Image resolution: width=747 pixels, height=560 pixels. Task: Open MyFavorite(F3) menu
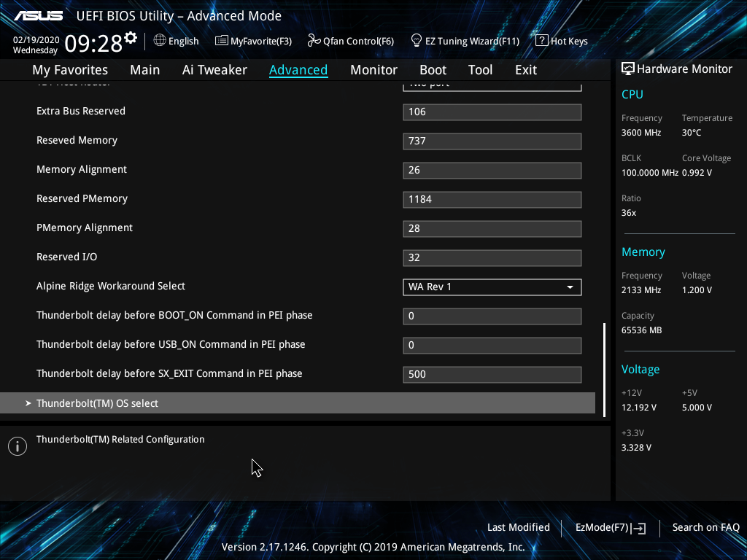pos(253,41)
